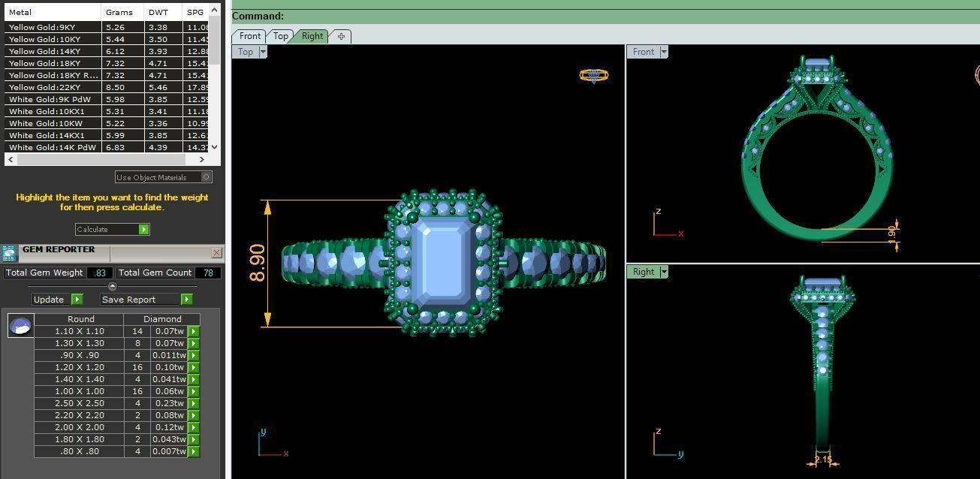The height and width of the screenshot is (479, 980).
Task: Select the Yellow Gold:22KY row
Action: 107,87
